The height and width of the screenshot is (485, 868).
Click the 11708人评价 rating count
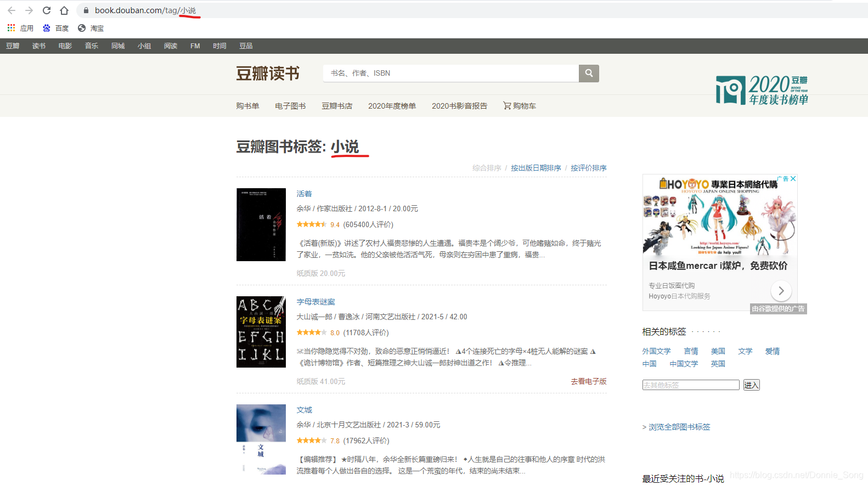[x=366, y=332]
